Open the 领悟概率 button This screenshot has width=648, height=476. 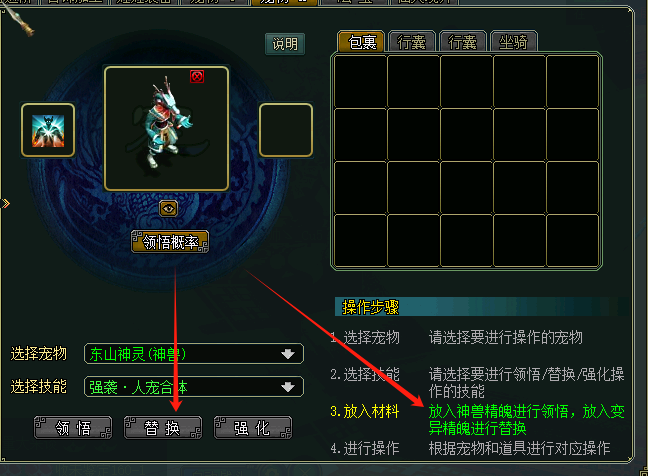click(x=170, y=241)
